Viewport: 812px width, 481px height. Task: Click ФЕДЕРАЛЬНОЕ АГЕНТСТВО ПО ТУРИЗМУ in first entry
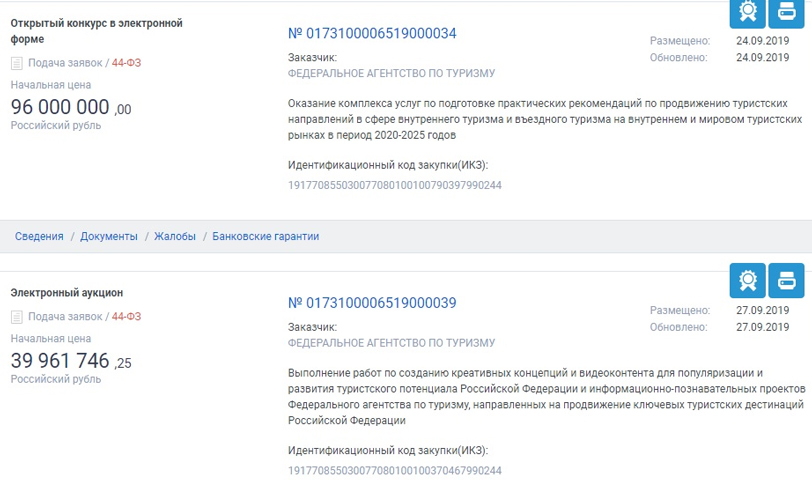[391, 73]
